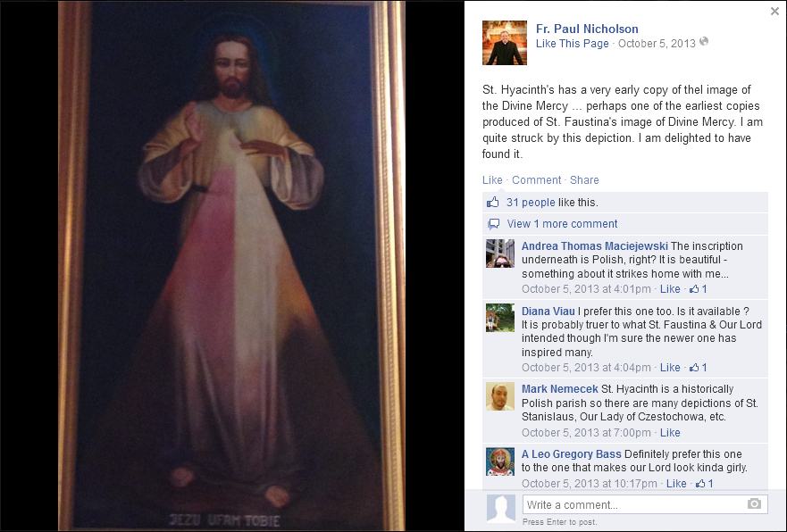Open Mark Nemecek's avatar thumbnail
This screenshot has height=532, width=787.
point(500,396)
